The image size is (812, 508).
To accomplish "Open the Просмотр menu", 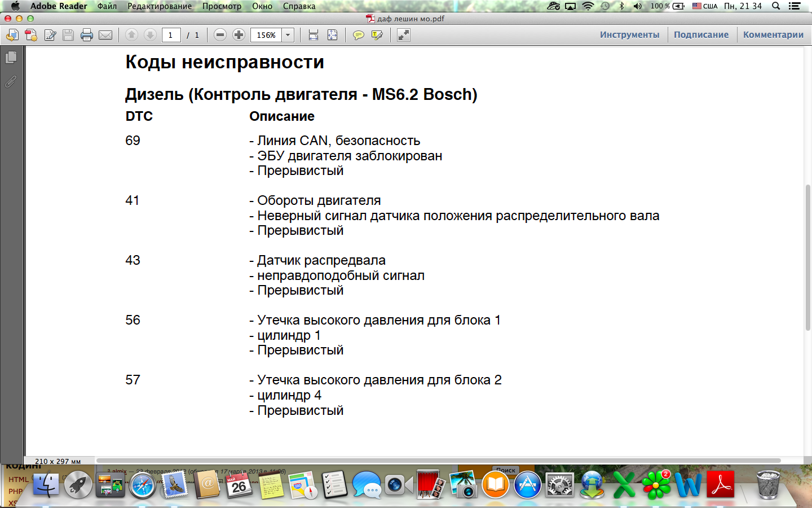I will point(222,6).
